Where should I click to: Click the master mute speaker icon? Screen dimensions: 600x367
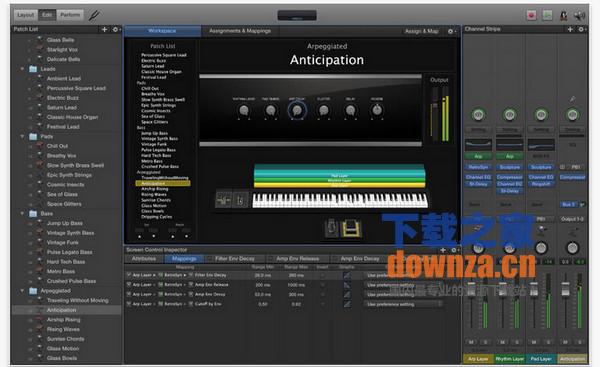[579, 15]
